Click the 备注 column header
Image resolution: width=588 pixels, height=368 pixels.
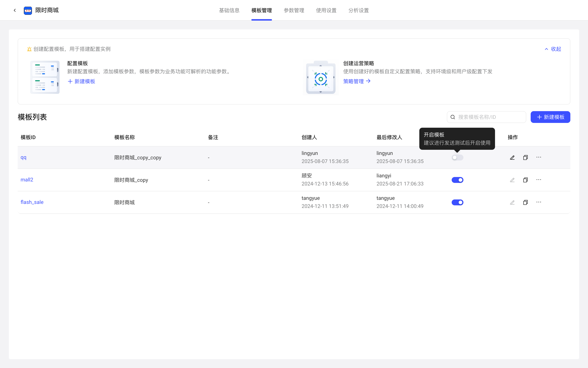pyautogui.click(x=213, y=137)
